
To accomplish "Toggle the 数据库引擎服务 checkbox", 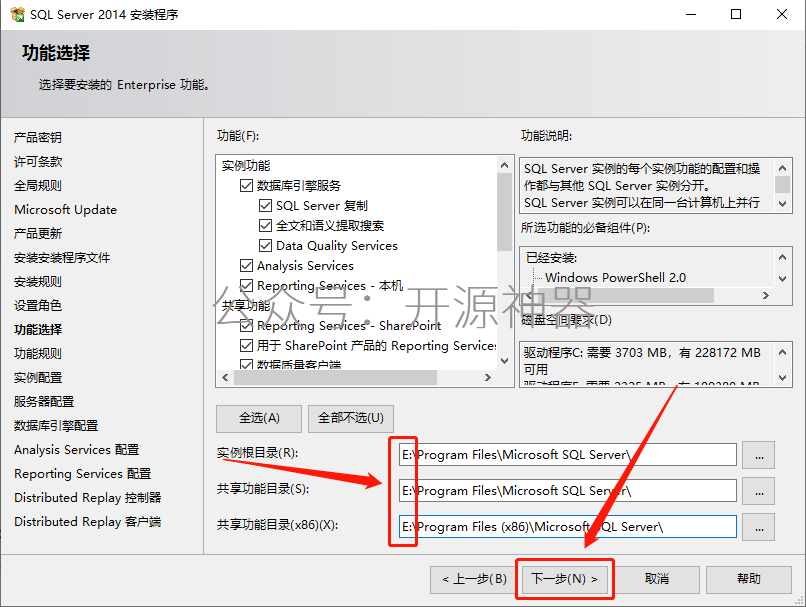I will click(246, 186).
